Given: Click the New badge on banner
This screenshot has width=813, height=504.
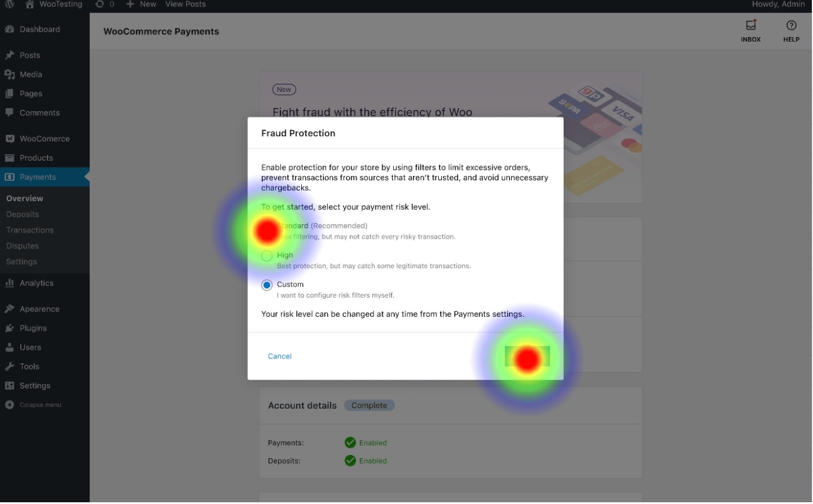Looking at the screenshot, I should (284, 90).
